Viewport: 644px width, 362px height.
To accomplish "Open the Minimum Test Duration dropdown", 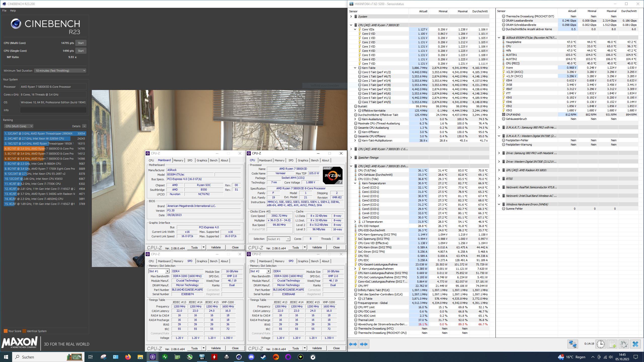I will coord(60,71).
